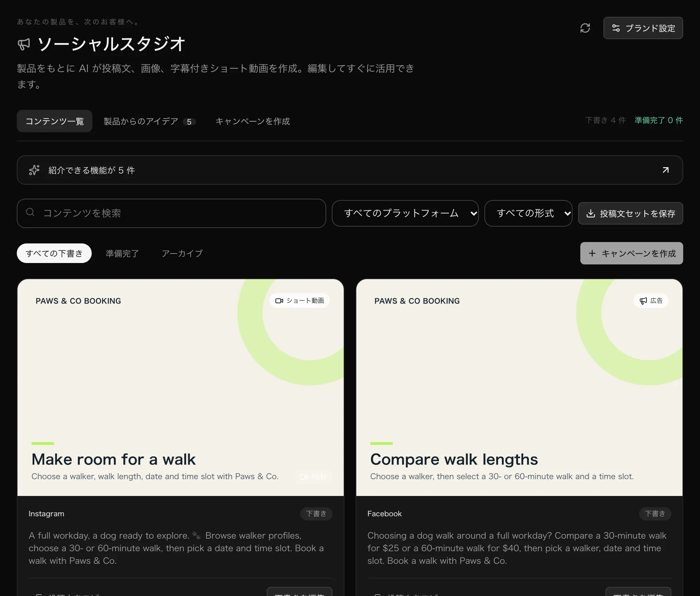
Task: Select the 準備完了 filter pill
Action: (122, 253)
